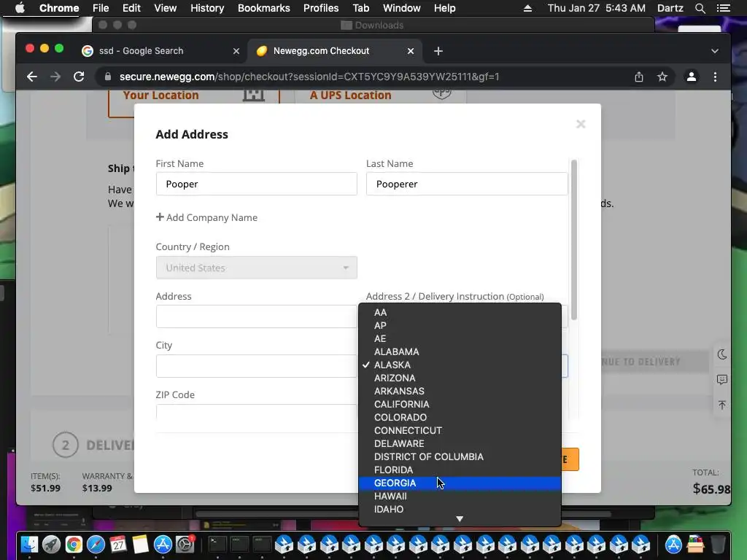
Task: Select CALIFORNIA from state list
Action: coord(460,404)
